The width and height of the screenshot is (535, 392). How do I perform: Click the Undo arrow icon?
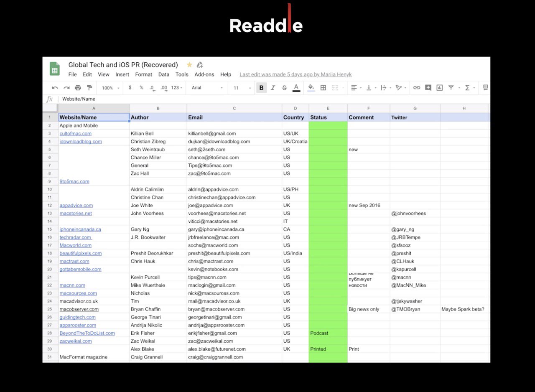click(55, 88)
